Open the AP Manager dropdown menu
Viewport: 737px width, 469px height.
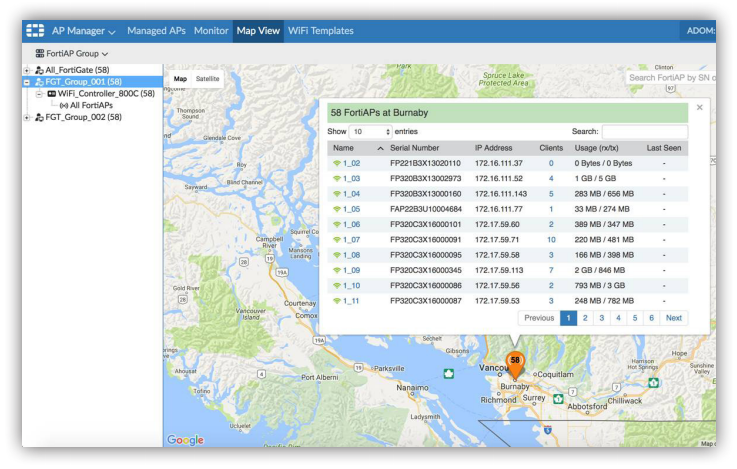84,31
